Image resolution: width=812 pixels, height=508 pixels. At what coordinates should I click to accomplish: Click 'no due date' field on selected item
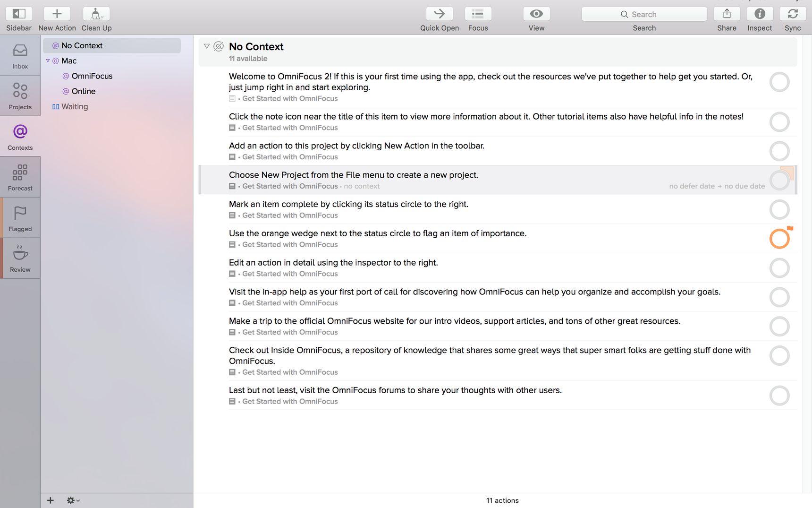click(x=744, y=186)
